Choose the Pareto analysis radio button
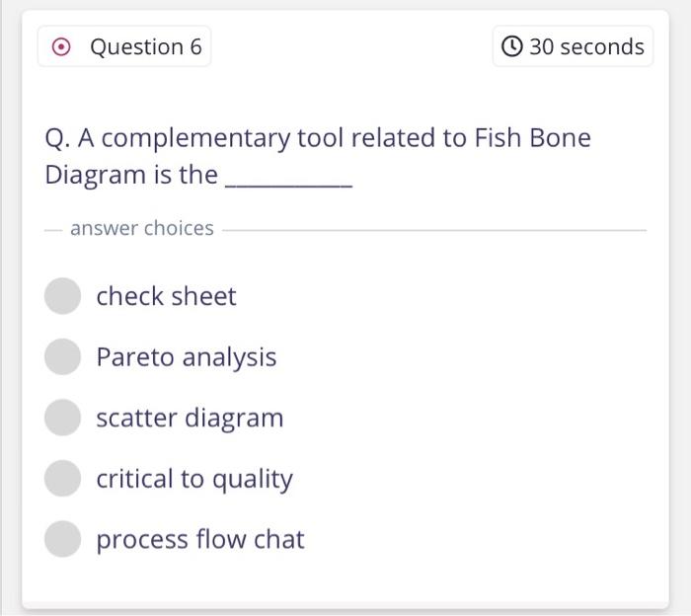 (x=62, y=356)
